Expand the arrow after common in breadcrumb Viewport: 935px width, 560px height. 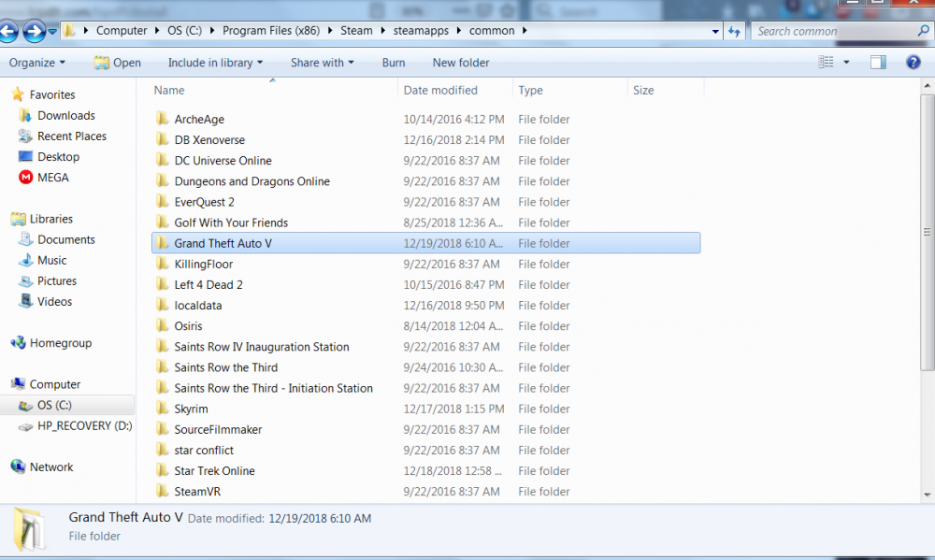[x=525, y=31]
